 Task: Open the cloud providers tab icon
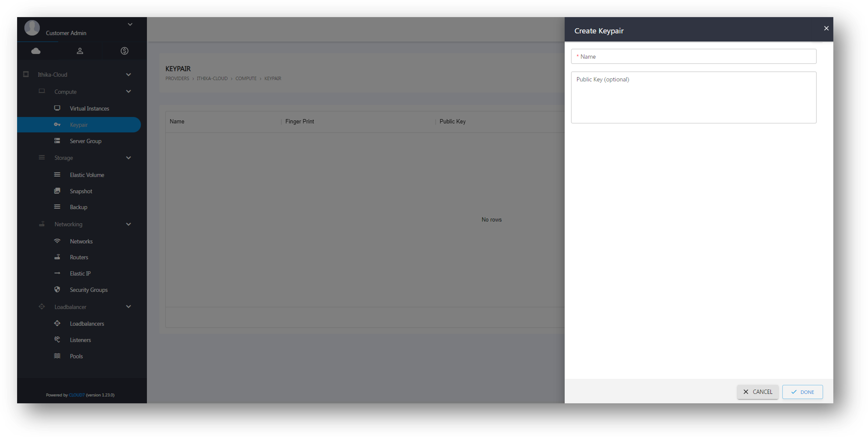(x=36, y=51)
